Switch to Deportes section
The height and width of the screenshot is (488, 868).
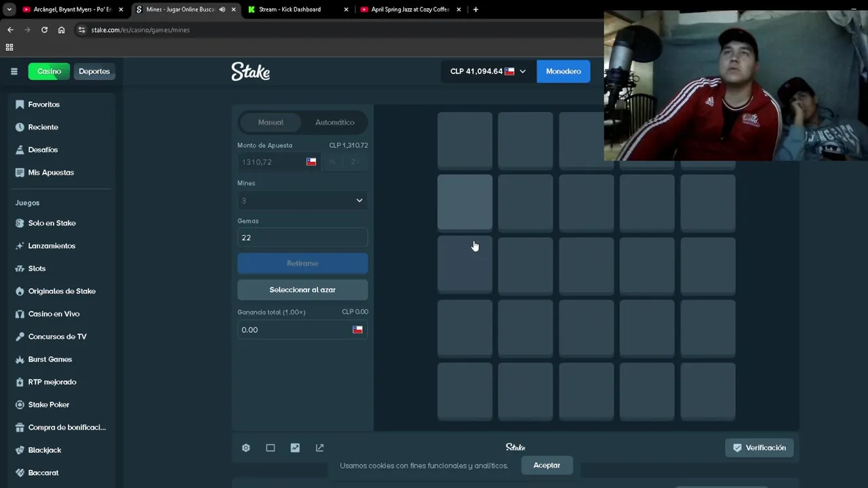(x=94, y=71)
